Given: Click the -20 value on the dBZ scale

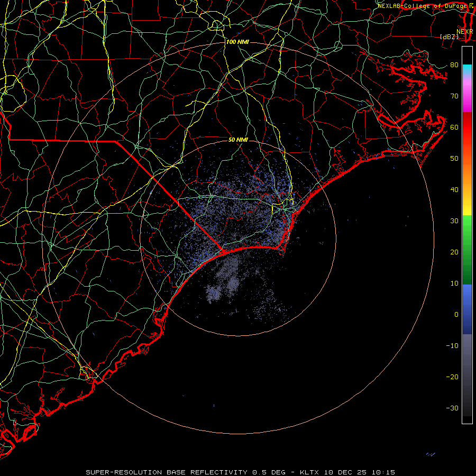Looking at the screenshot, I should 452,377.
